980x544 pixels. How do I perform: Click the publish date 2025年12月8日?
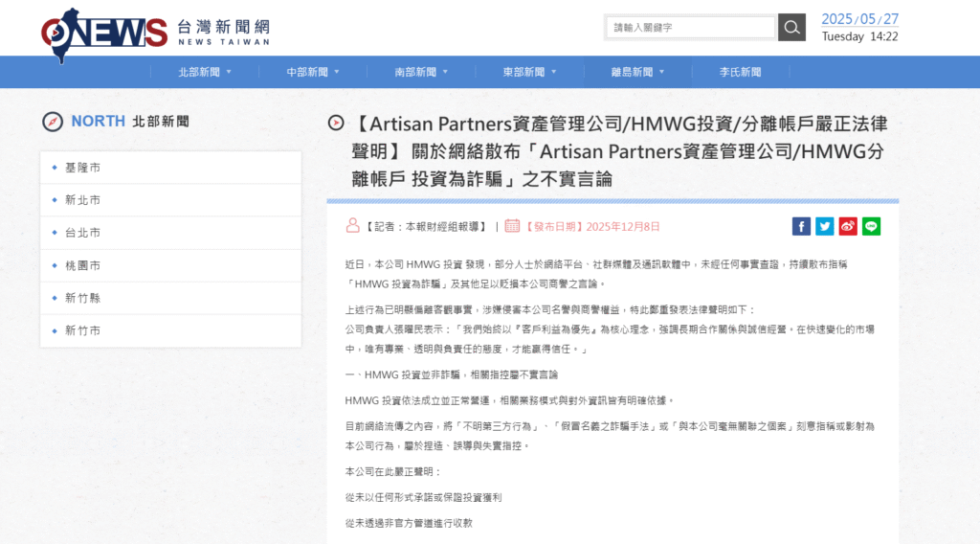(x=622, y=226)
